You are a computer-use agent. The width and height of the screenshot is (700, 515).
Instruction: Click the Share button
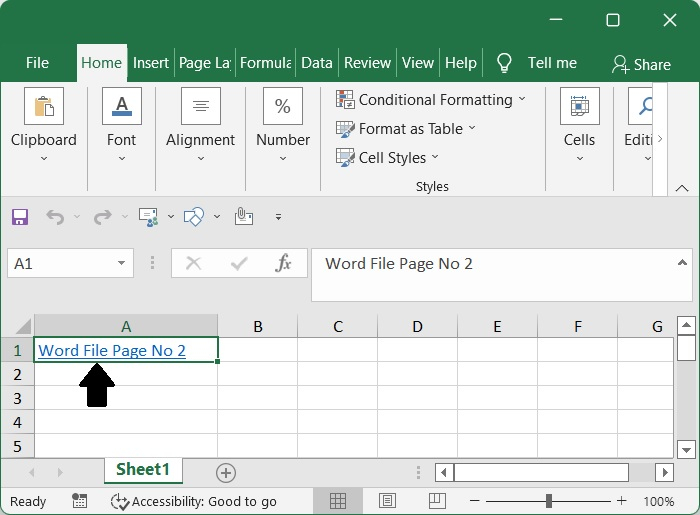[641, 64]
